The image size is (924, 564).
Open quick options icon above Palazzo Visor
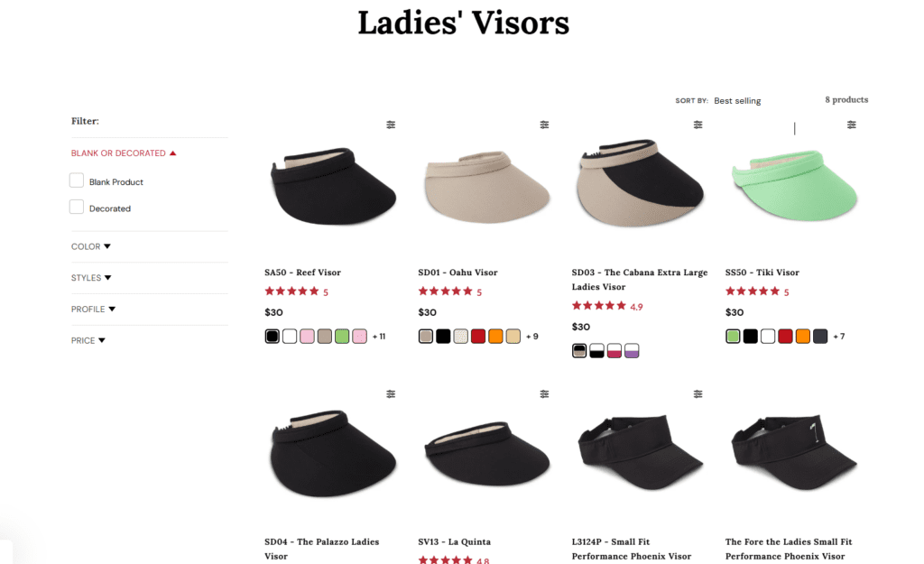[391, 394]
